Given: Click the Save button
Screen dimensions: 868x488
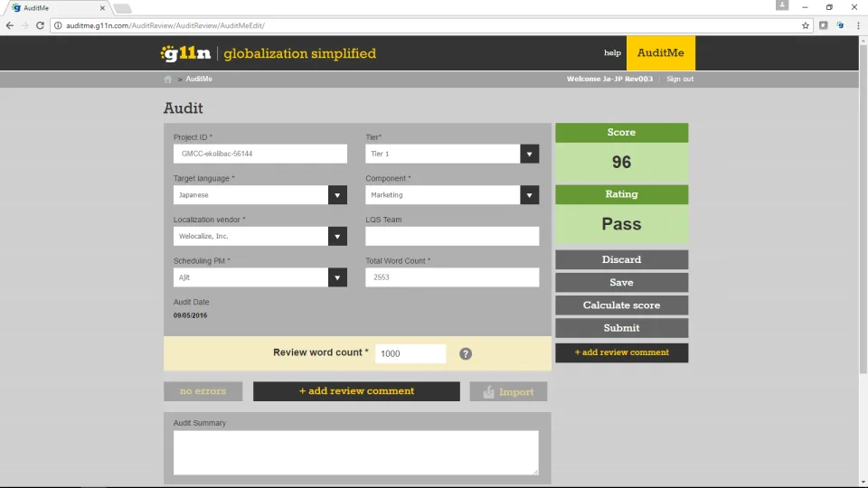Looking at the screenshot, I should pyautogui.click(x=622, y=282).
